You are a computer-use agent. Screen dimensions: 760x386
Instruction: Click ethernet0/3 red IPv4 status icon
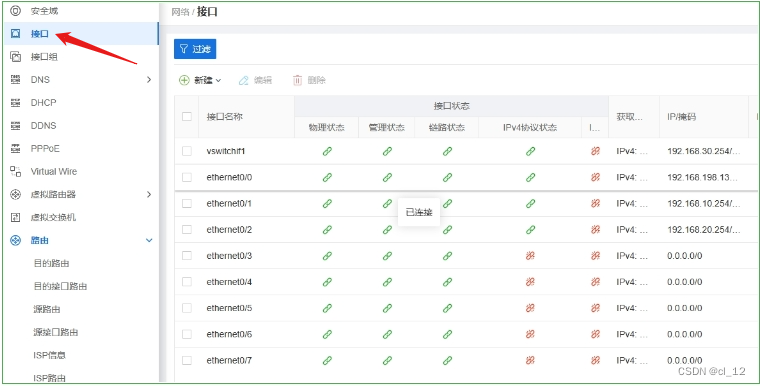530,256
